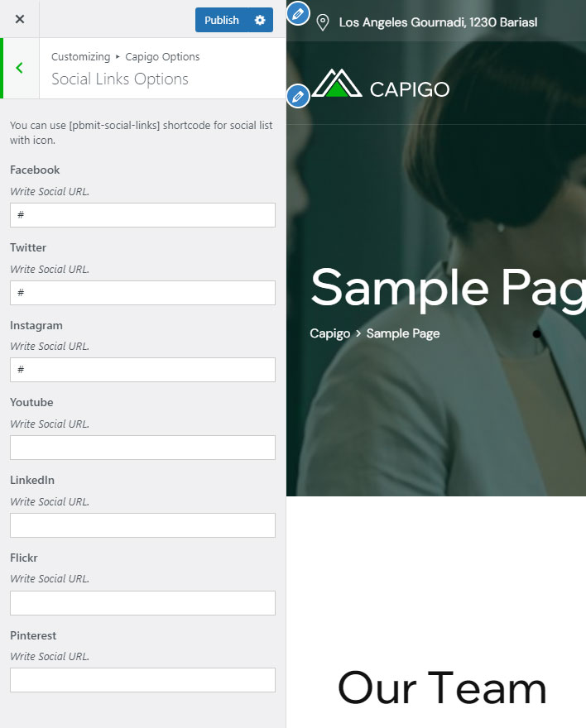The height and width of the screenshot is (728, 586).
Task: Open publish settings gear icon
Action: click(x=260, y=20)
